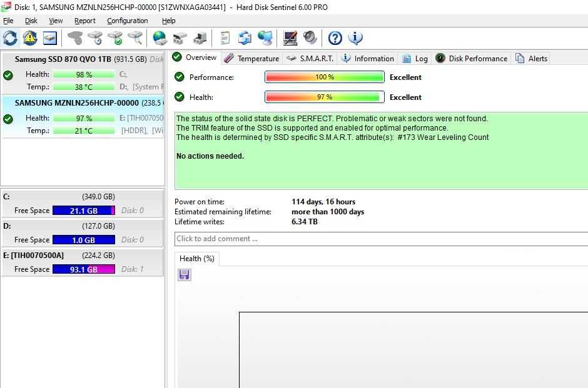Click the stacked network disks toolbar icon
The image size is (588, 388).
pyautogui.click(x=180, y=38)
